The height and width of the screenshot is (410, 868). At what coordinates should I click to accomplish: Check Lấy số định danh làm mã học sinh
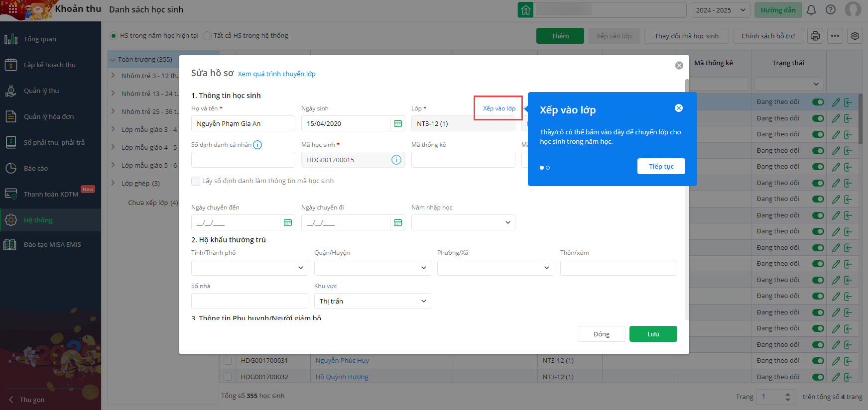point(196,181)
